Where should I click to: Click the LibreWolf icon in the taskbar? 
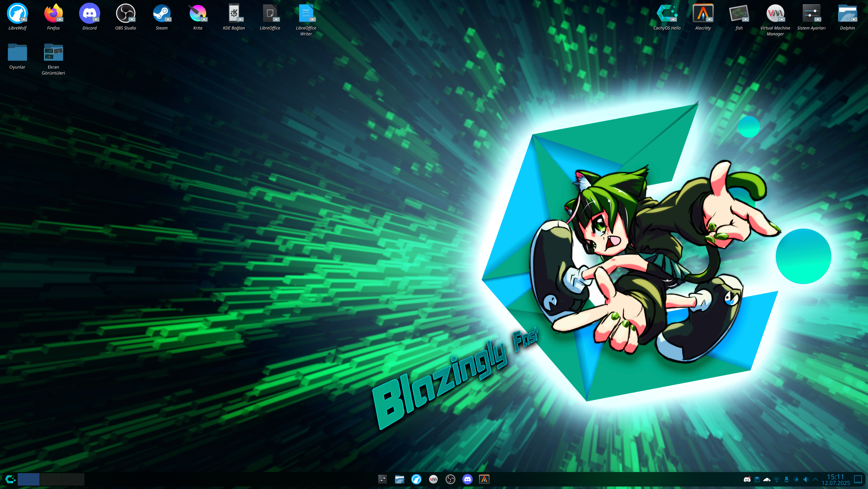pyautogui.click(x=416, y=479)
